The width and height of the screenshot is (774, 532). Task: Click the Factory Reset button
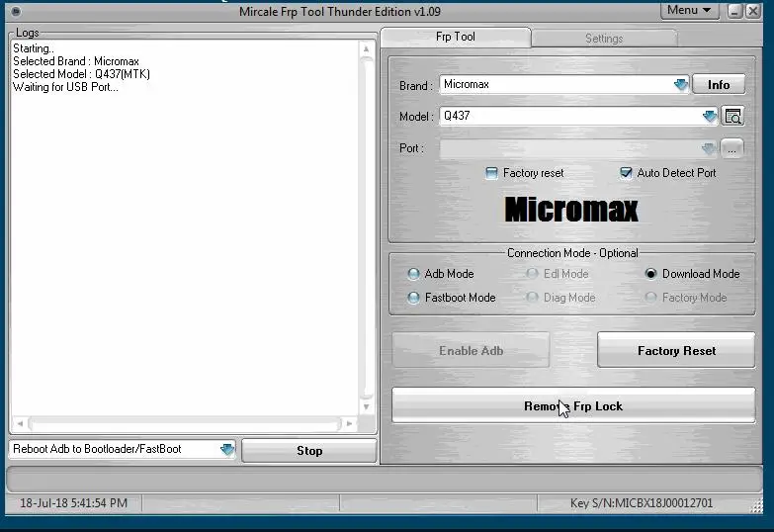click(676, 350)
